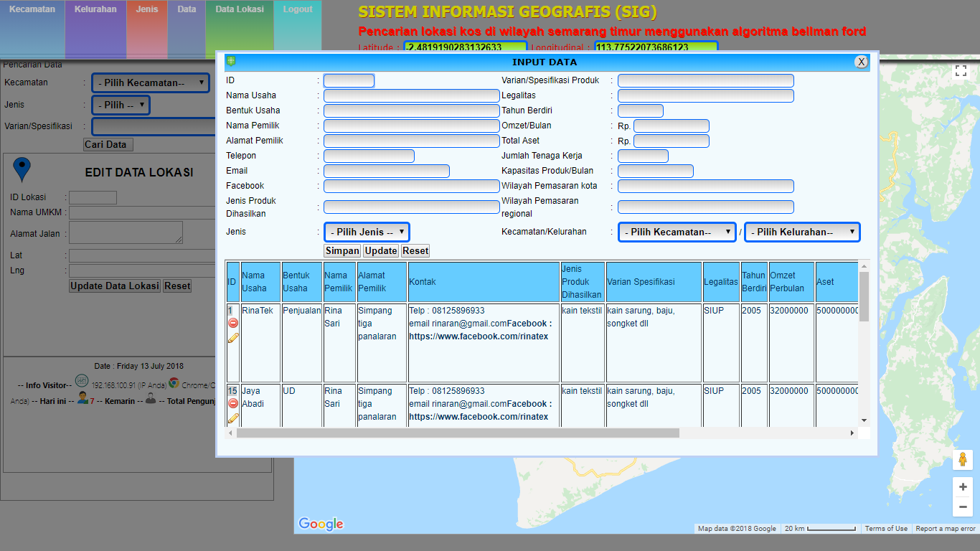Open the Pilih Kelurahan dropdown
980x551 pixels.
tap(802, 232)
